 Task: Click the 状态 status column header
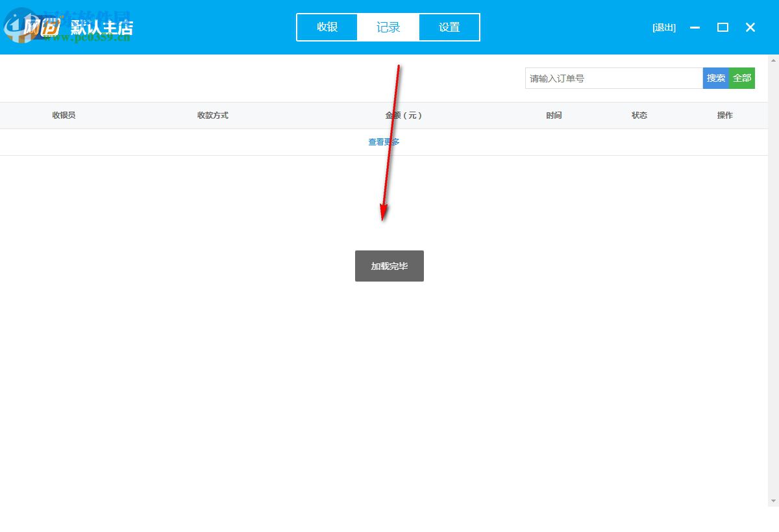(639, 115)
